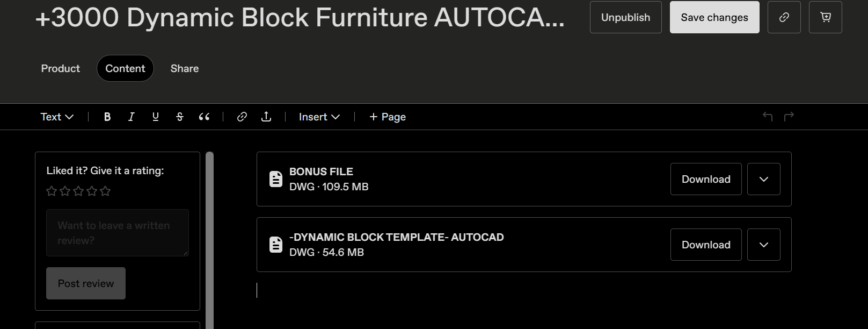Open the Text style dropdown

[x=56, y=116]
